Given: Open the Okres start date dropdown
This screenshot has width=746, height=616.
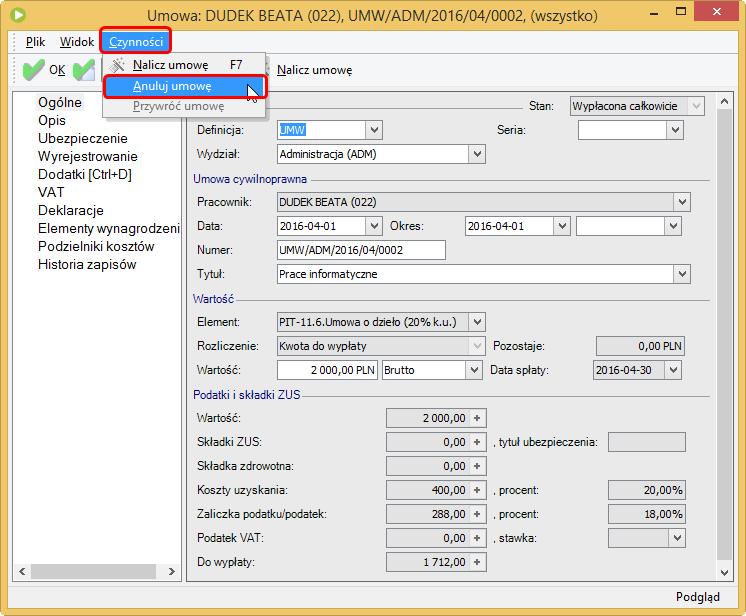Looking at the screenshot, I should point(562,226).
